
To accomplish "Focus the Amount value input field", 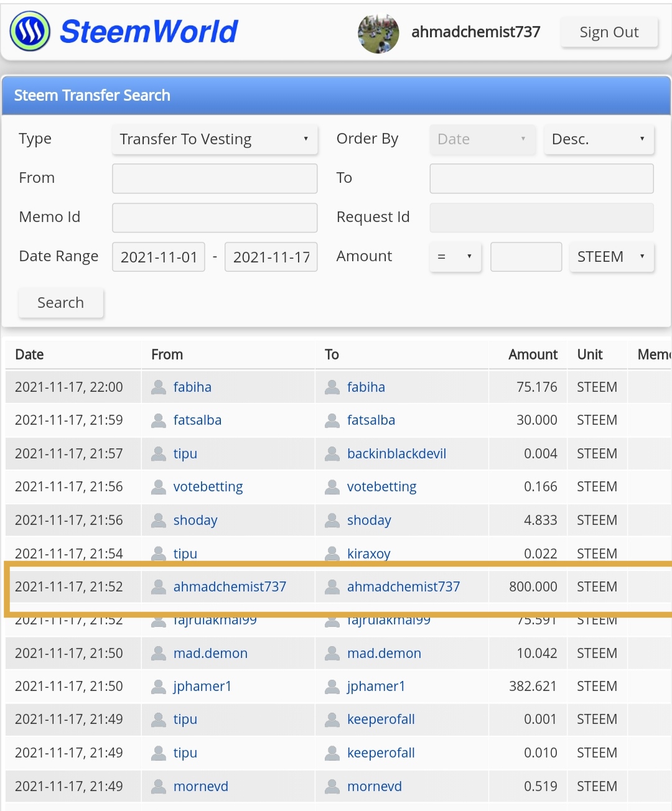I will click(526, 257).
